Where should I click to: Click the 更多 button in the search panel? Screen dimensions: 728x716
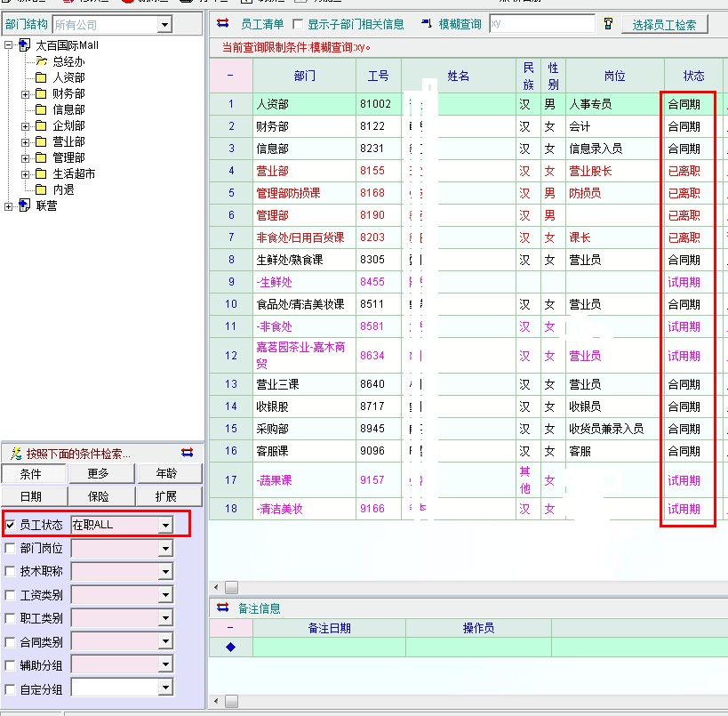99,474
